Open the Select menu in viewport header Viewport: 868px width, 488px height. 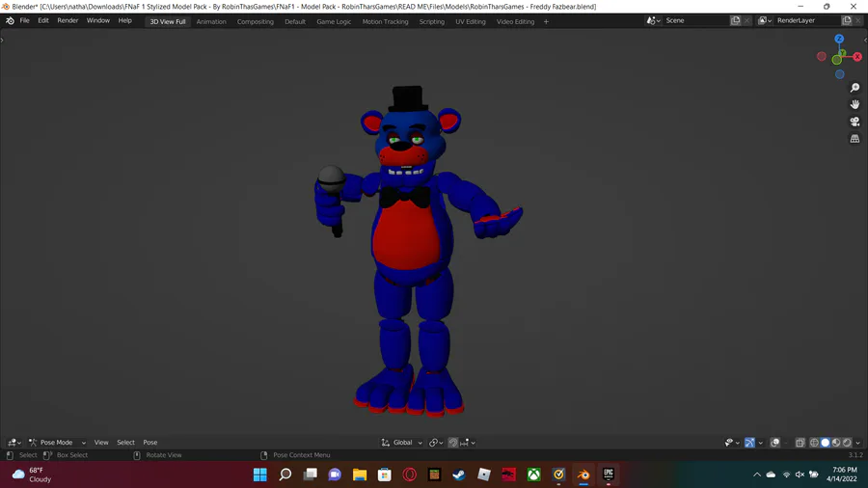point(125,443)
